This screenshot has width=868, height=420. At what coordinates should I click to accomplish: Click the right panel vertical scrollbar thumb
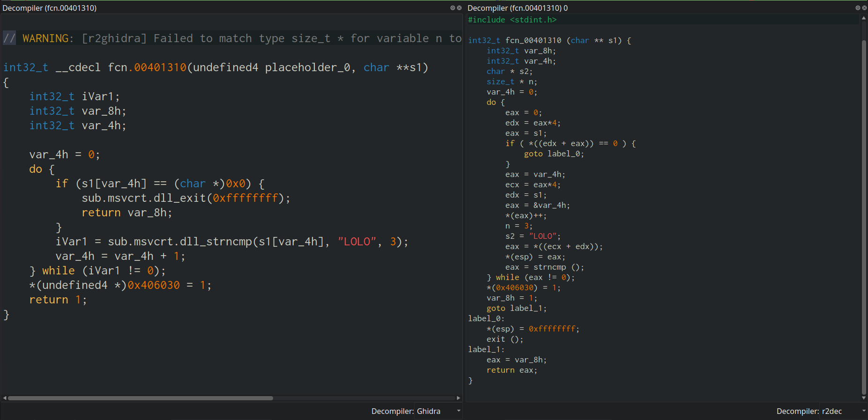(864, 217)
